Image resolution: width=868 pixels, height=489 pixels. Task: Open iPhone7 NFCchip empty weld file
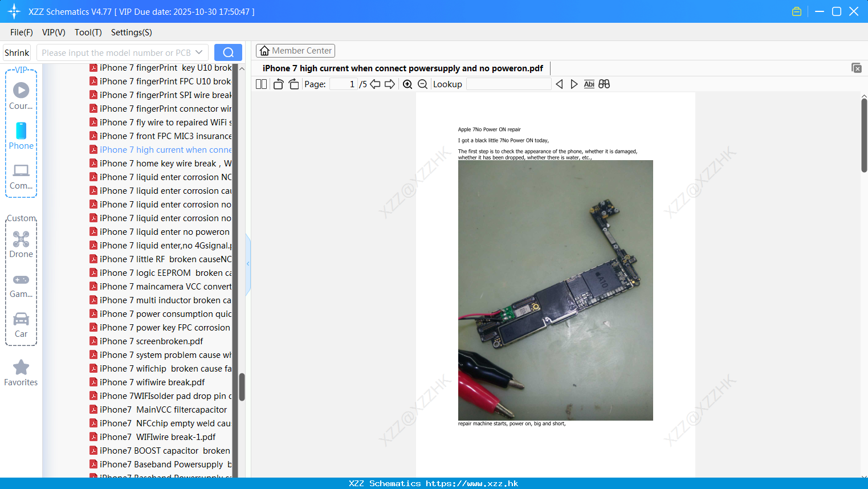tap(161, 423)
